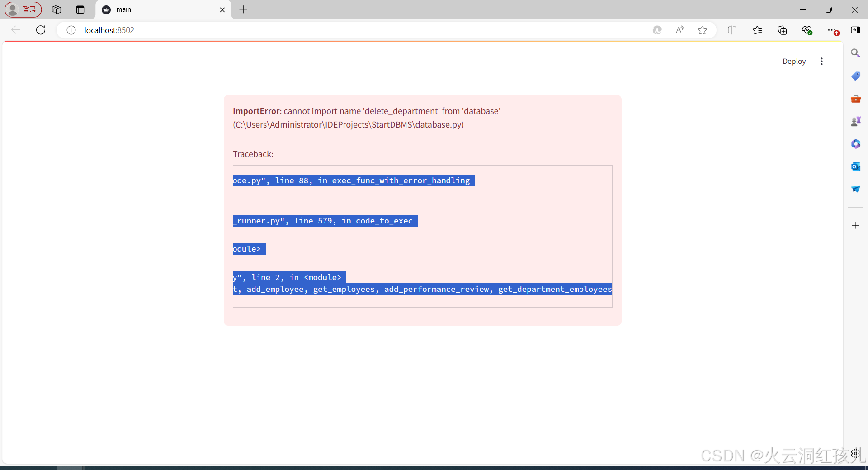868x470 pixels.
Task: Toggle the vertical tabs layout
Action: point(80,9)
